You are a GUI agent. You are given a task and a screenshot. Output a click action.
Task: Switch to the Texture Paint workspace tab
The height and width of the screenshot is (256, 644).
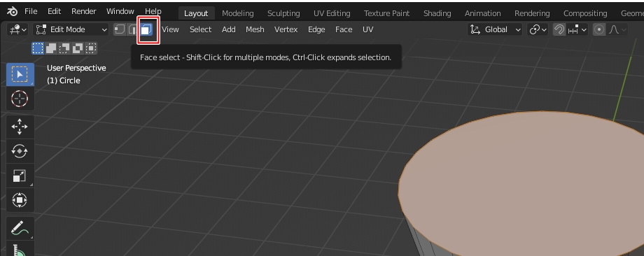coord(386,13)
